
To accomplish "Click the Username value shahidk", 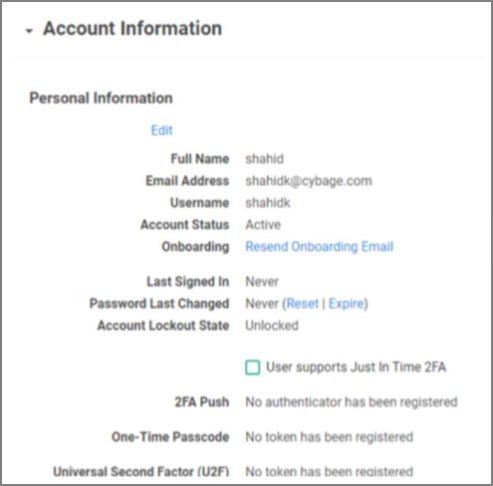I will pyautogui.click(x=268, y=203).
